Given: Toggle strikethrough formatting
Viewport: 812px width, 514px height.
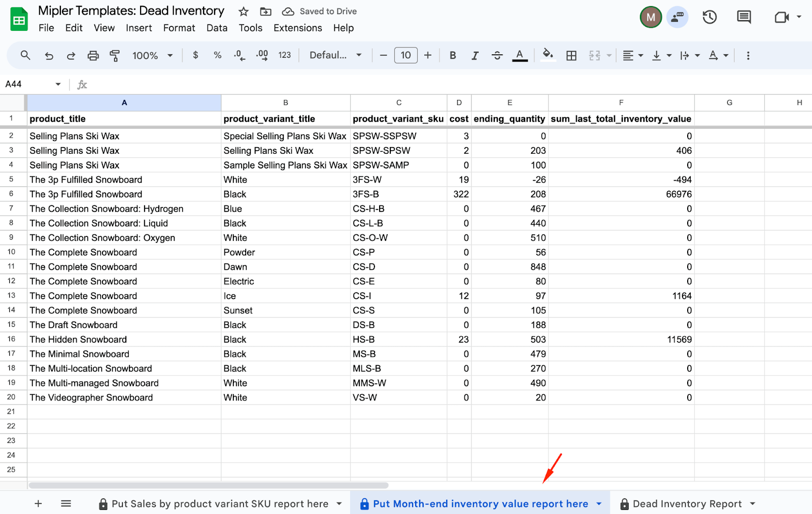Looking at the screenshot, I should (x=497, y=56).
